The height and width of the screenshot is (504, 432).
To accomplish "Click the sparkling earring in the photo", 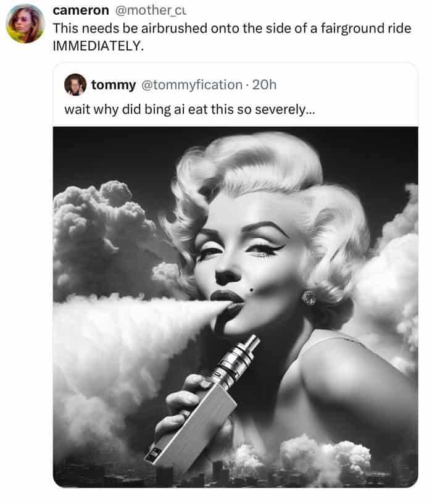I will coord(309,298).
